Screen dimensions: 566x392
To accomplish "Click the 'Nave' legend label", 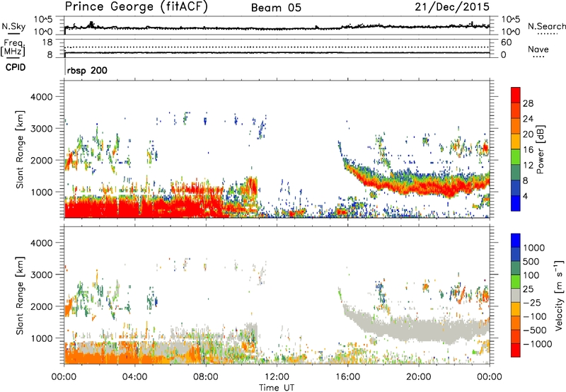I will pyautogui.click(x=538, y=49).
